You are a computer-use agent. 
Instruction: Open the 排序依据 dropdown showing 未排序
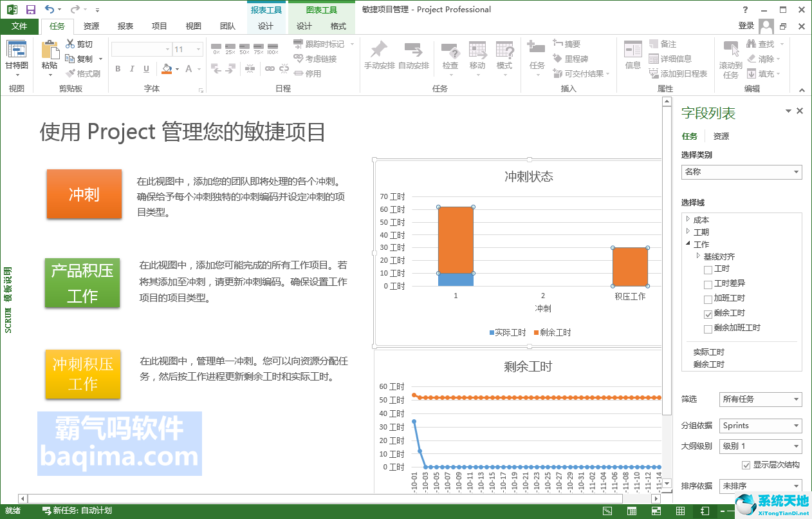(x=761, y=486)
